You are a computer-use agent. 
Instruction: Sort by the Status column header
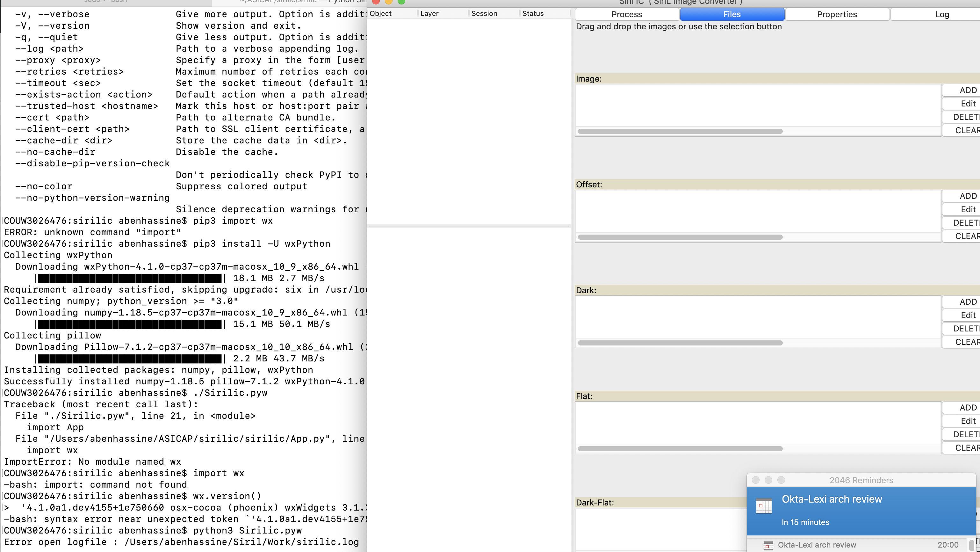click(x=533, y=14)
